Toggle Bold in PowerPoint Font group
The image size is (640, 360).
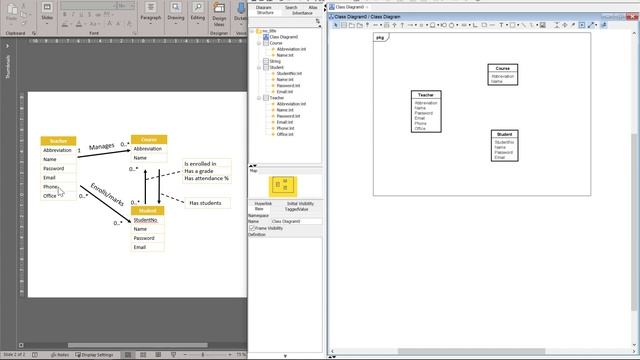click(64, 15)
